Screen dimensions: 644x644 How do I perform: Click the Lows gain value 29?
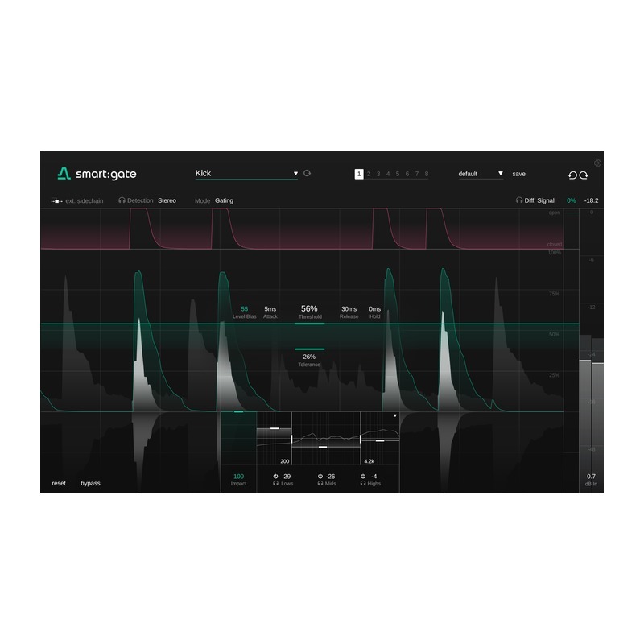coord(287,477)
